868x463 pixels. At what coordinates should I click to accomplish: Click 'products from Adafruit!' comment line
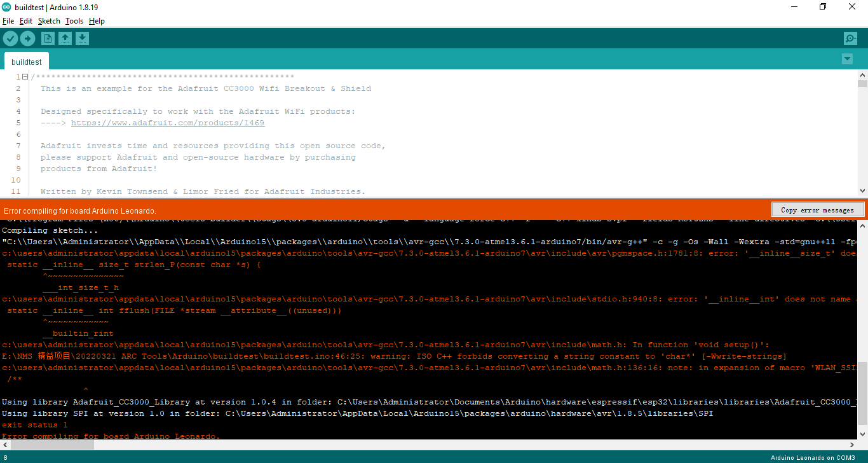tap(99, 169)
